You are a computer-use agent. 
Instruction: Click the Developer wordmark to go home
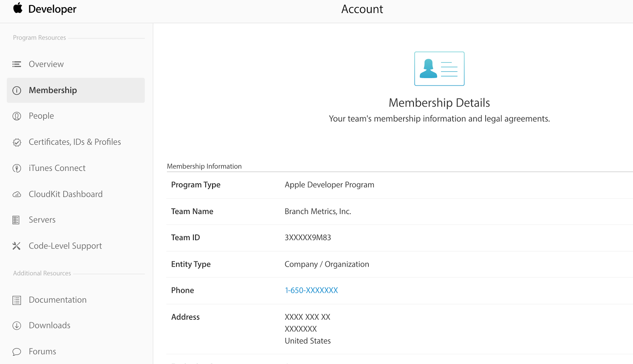point(52,9)
